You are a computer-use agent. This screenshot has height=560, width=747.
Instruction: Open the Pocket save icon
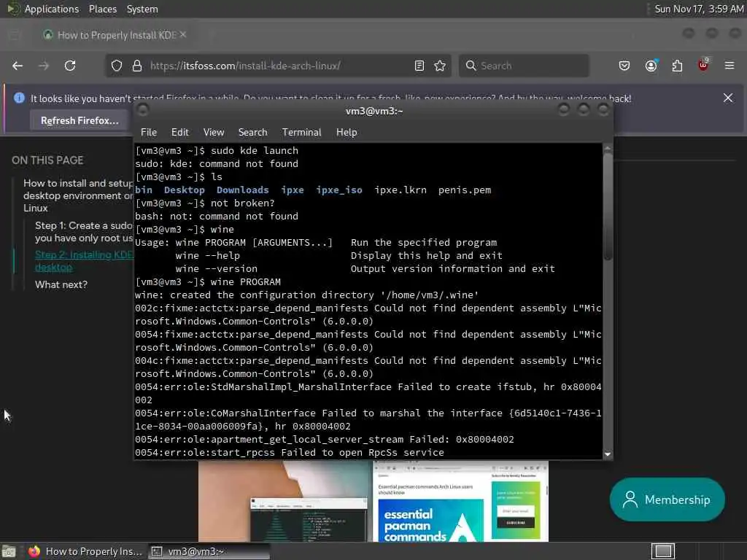pyautogui.click(x=624, y=66)
